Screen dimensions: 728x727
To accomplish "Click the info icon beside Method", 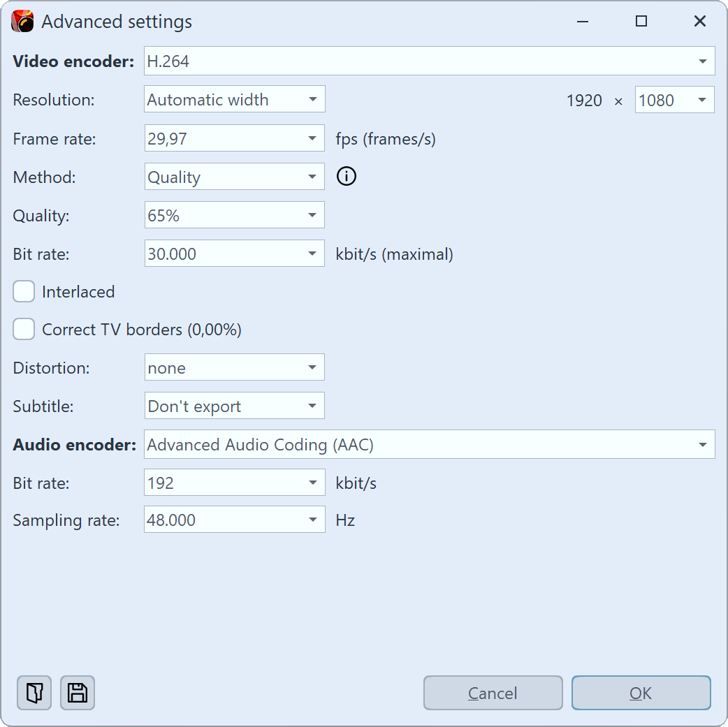I will coord(346,176).
